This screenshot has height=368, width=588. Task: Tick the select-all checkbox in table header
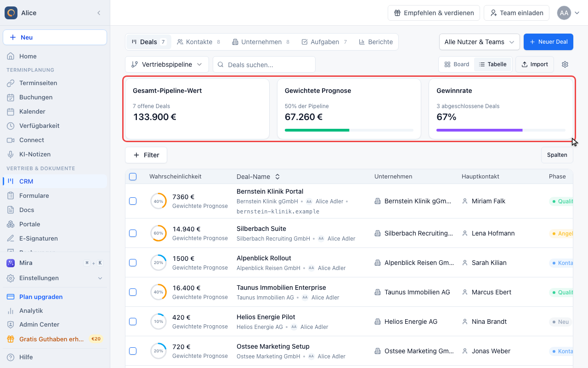(x=133, y=177)
